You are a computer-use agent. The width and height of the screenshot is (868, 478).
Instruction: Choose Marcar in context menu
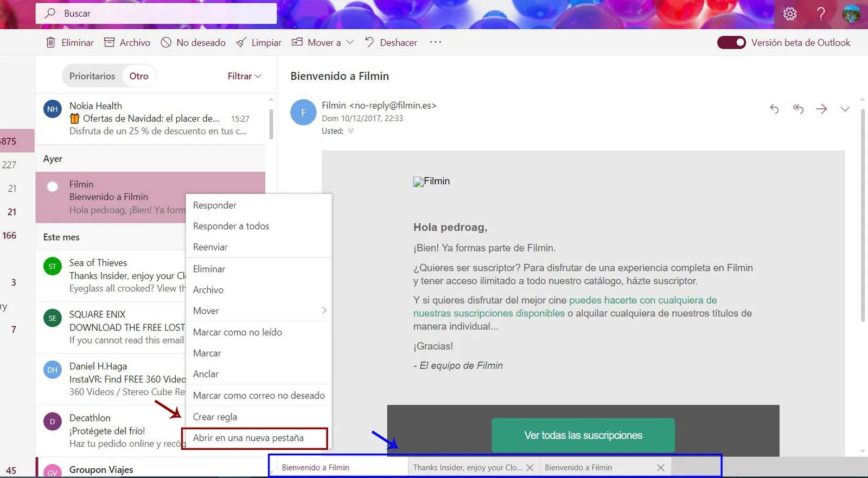[258, 353]
